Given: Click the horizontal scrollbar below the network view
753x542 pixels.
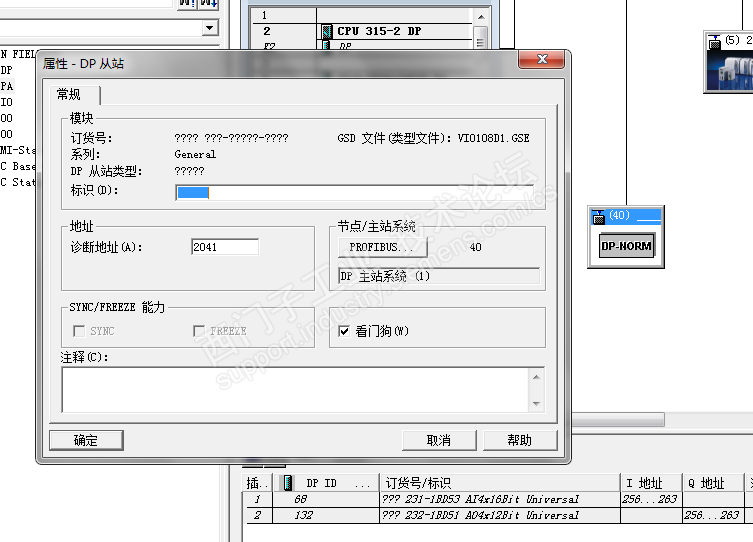Looking at the screenshot, I should click(618, 420).
